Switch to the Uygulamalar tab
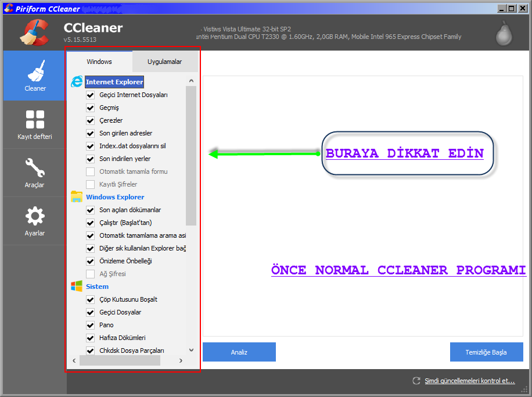Image resolution: width=532 pixels, height=397 pixels. click(165, 62)
